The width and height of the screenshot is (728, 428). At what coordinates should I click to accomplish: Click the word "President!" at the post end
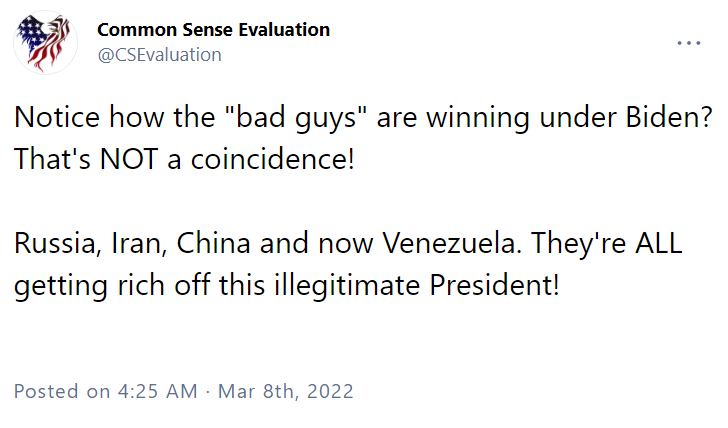tap(494, 285)
